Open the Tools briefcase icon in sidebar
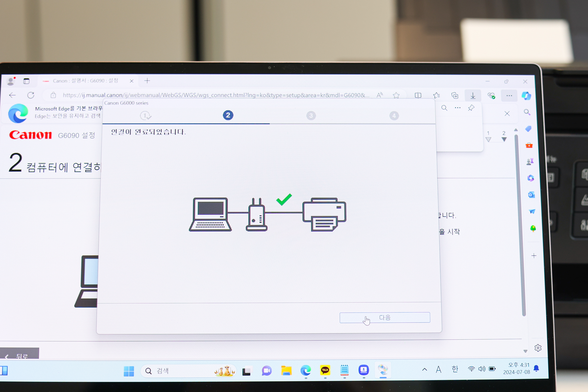Screen dimensions: 588x392 point(529,145)
